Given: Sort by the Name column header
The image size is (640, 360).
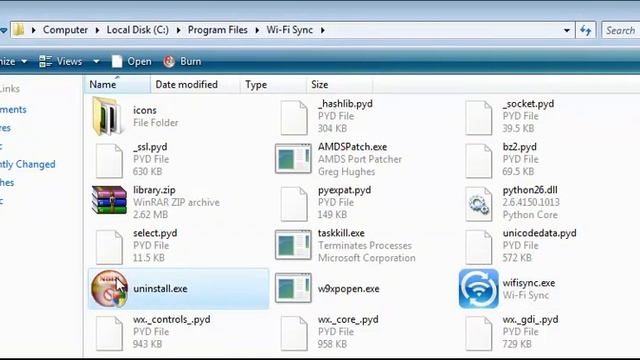Looking at the screenshot, I should 118,84.
